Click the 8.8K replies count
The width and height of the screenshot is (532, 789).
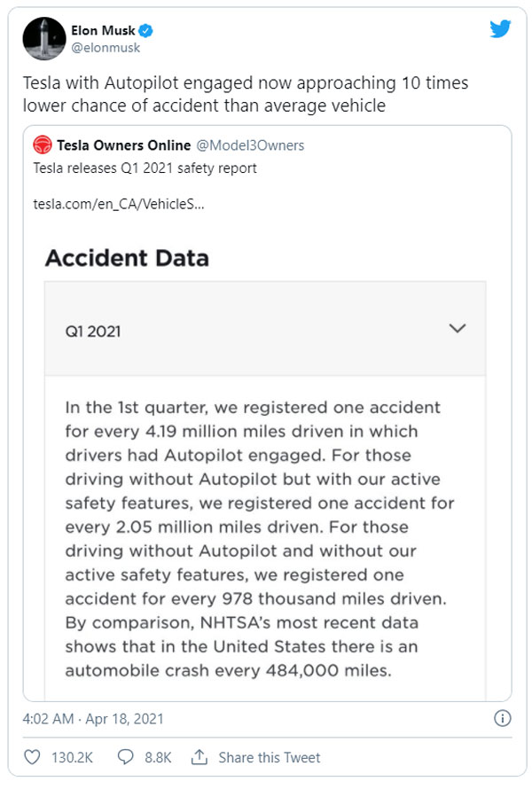[x=157, y=757]
